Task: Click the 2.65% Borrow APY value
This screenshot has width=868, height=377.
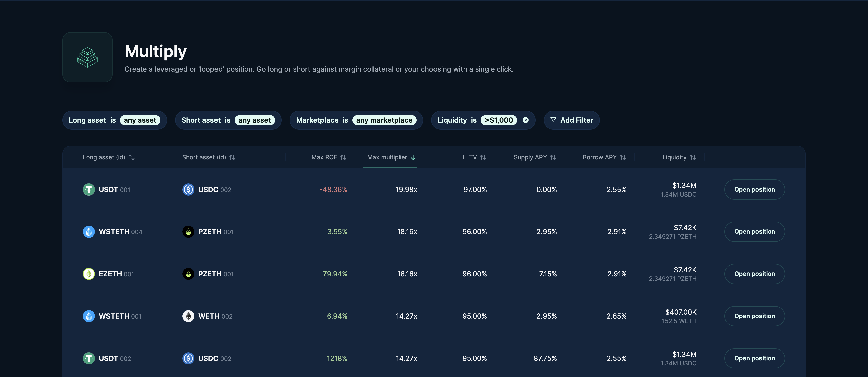Action: pos(616,316)
